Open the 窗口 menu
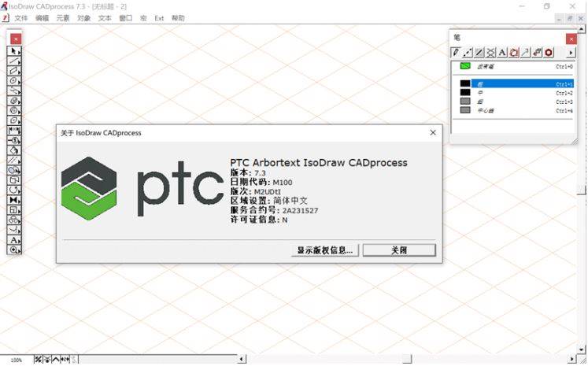The width and height of the screenshot is (588, 366). pyautogui.click(x=126, y=18)
